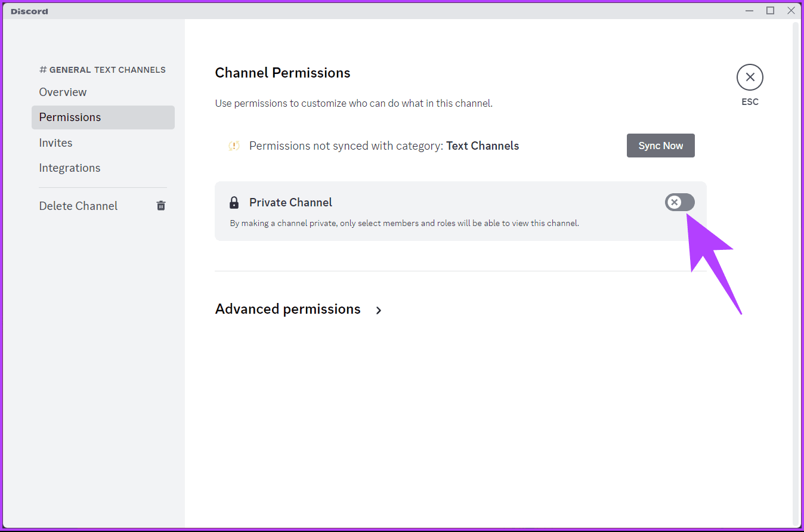The width and height of the screenshot is (804, 532).
Task: Click the Text Channels category name
Action: coord(483,146)
